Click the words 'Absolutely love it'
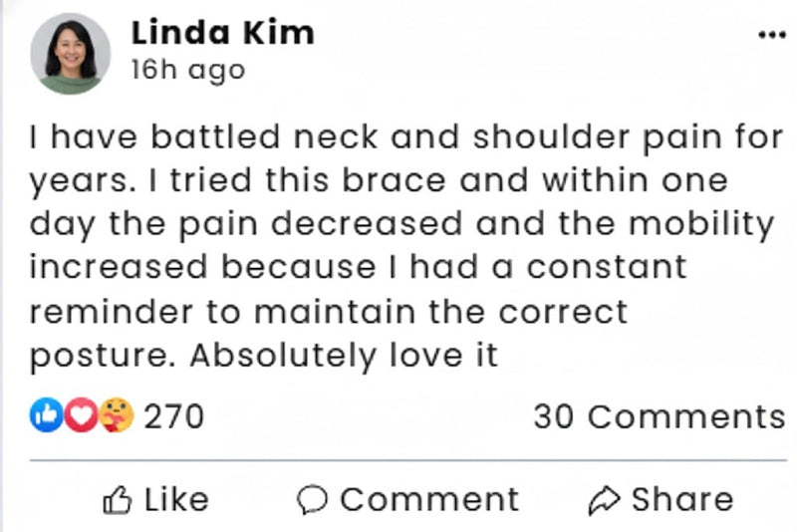797x532 pixels. [x=343, y=355]
